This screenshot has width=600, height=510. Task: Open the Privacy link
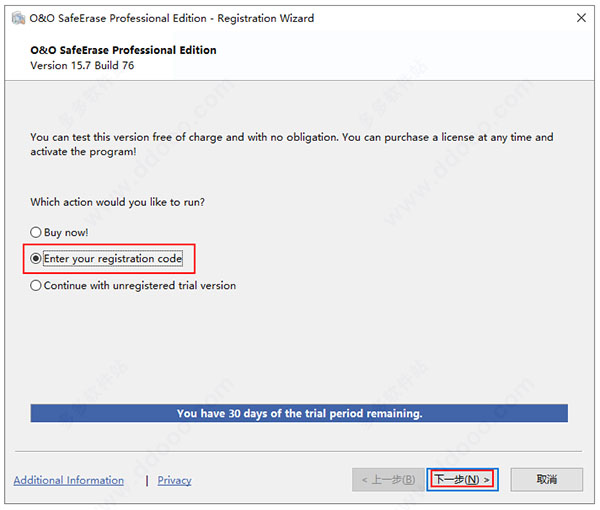(174, 480)
